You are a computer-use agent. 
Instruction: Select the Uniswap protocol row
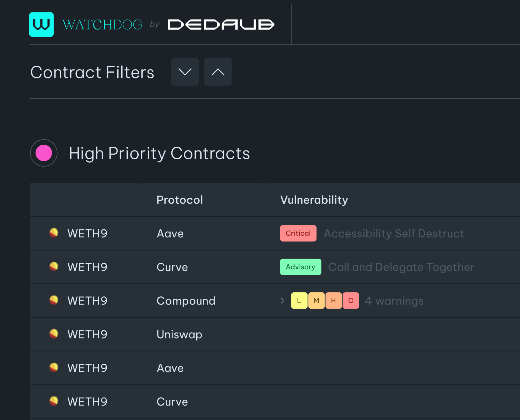pos(179,334)
